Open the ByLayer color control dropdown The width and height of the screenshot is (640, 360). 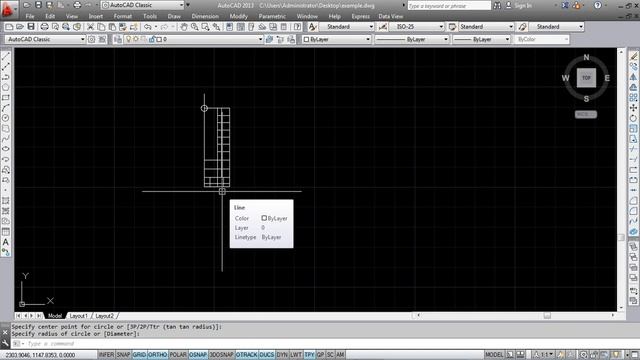pyautogui.click(x=337, y=39)
